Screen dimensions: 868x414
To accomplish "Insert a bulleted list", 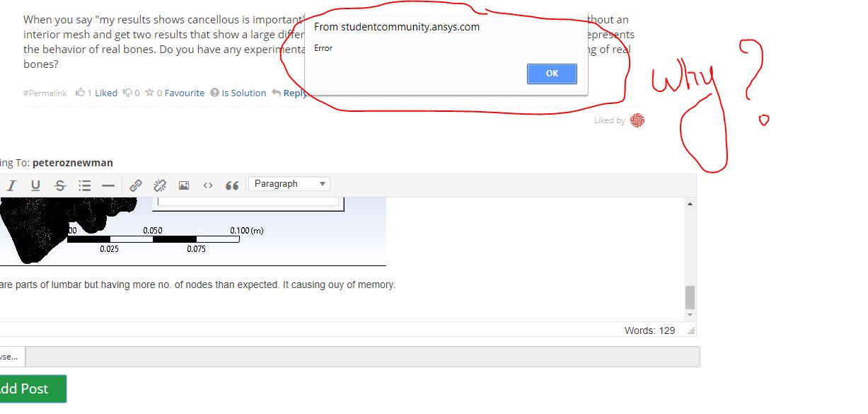I will coord(85,185).
